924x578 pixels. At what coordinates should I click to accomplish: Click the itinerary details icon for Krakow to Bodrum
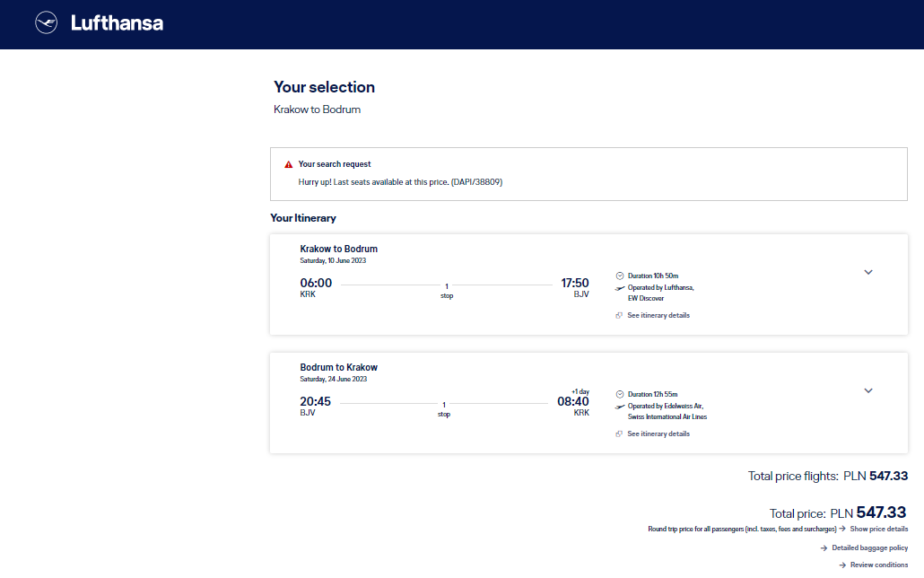(x=619, y=316)
